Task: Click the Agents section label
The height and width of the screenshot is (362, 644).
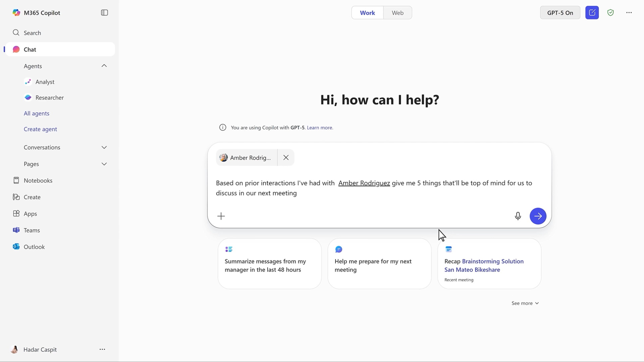Action: point(33,66)
